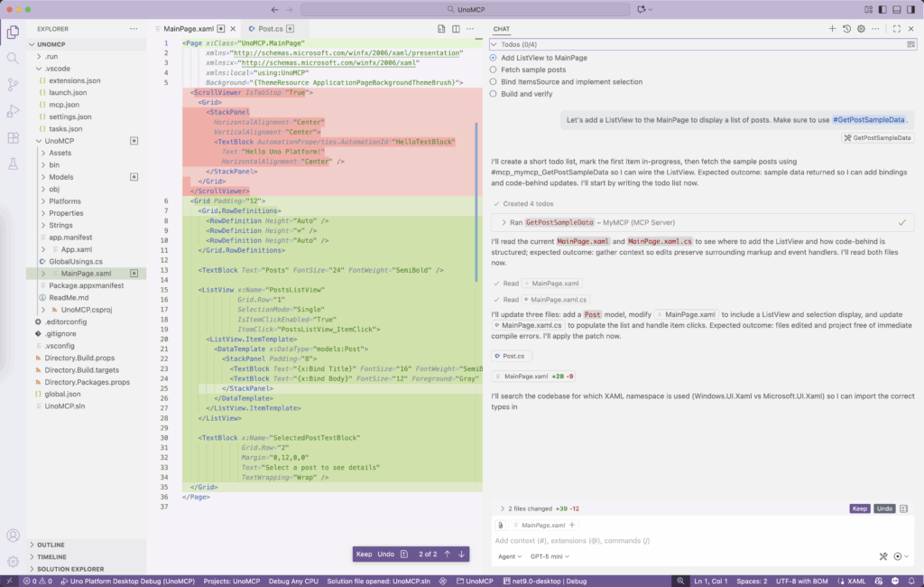Select the 'Build and verify' todo radio

coord(494,93)
